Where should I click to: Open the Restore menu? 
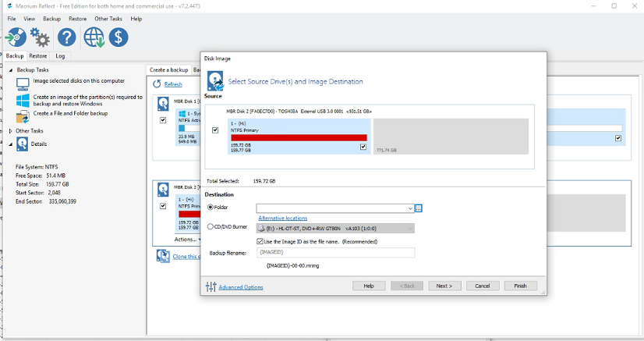pyautogui.click(x=78, y=19)
